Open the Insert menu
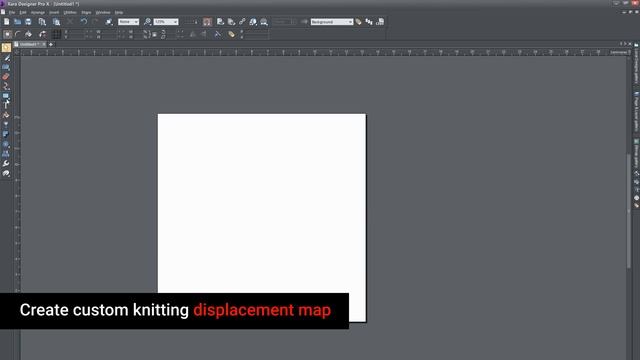This screenshot has height=360, width=640. (54, 13)
